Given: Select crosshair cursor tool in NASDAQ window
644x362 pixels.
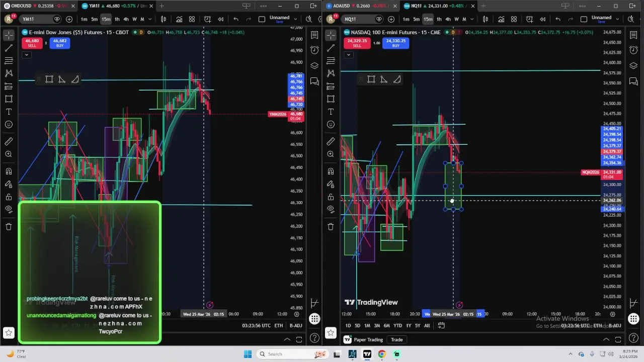Looking at the screenshot, I should [x=331, y=35].
